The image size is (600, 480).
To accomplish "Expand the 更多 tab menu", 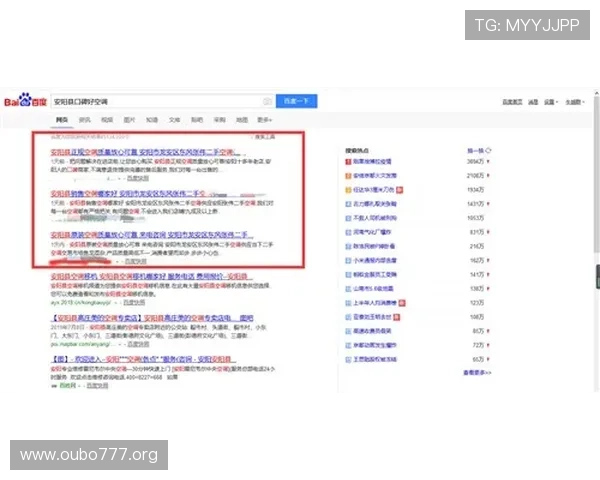I will [x=265, y=120].
